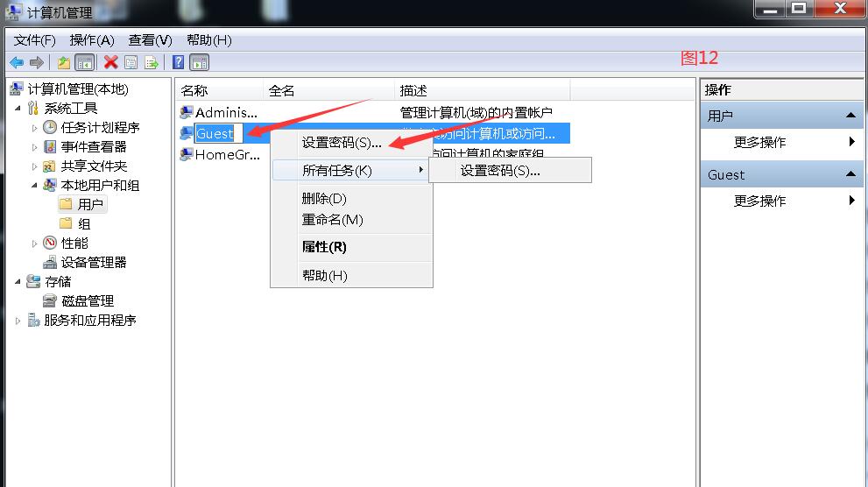This screenshot has height=487, width=868.
Task: Click 删除(D) in the context menu
Action: pos(324,198)
